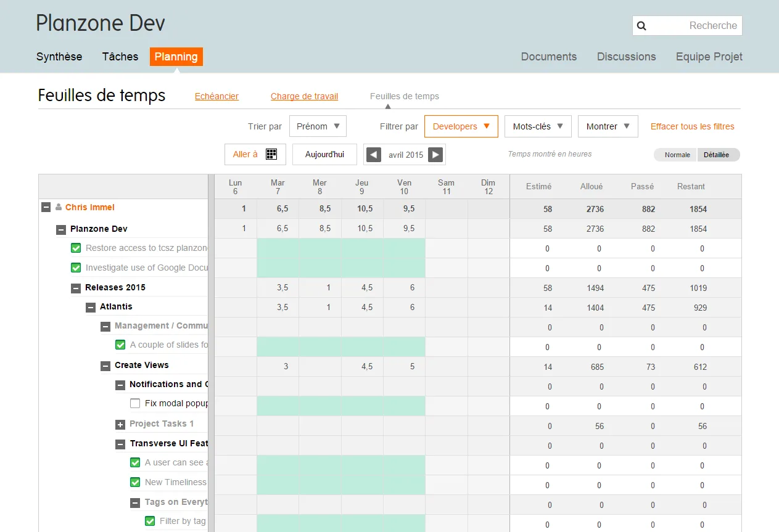Screen dimensions: 779x532
Task: Check the Fix modal popup task checkbox
Action: [x=135, y=403]
